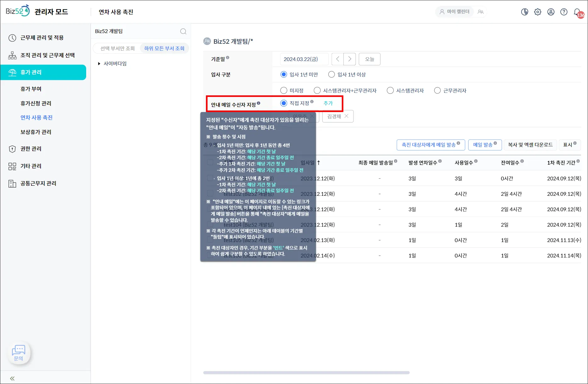Screen dimensions: 588x384
Task: Click the people icon beside 마이 캘린더
Action: 480,12
